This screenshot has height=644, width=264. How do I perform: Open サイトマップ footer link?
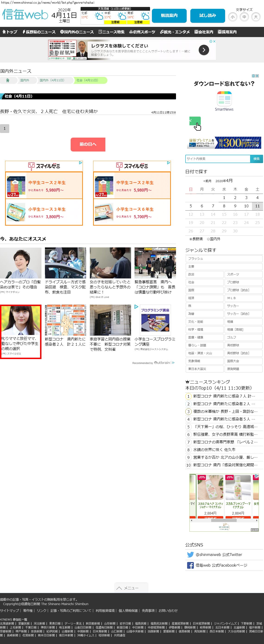tap(9, 610)
